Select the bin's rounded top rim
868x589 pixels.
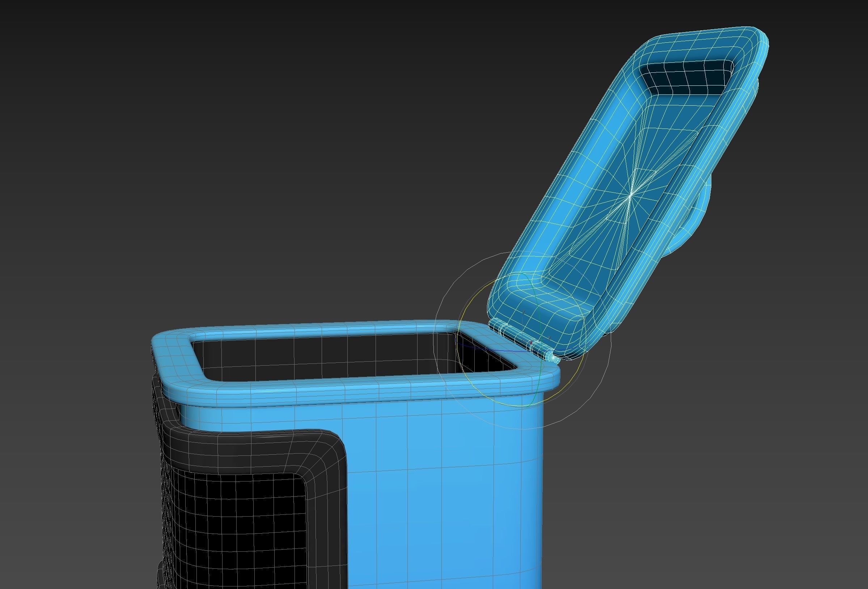coord(355,389)
